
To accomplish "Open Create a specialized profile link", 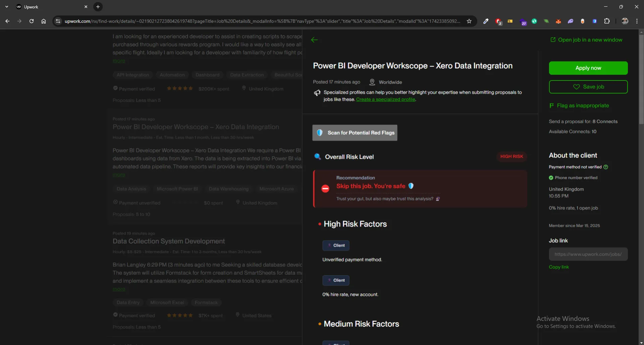I will coord(386,99).
